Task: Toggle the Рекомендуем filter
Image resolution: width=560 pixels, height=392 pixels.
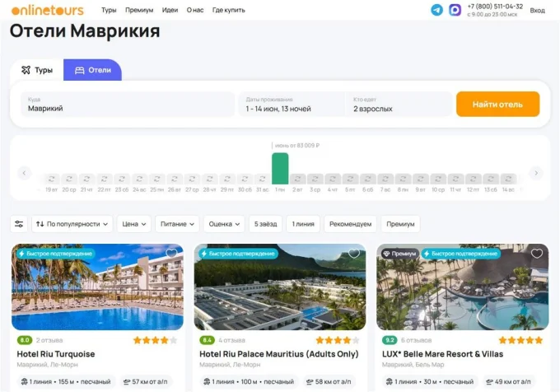Action: (x=350, y=224)
